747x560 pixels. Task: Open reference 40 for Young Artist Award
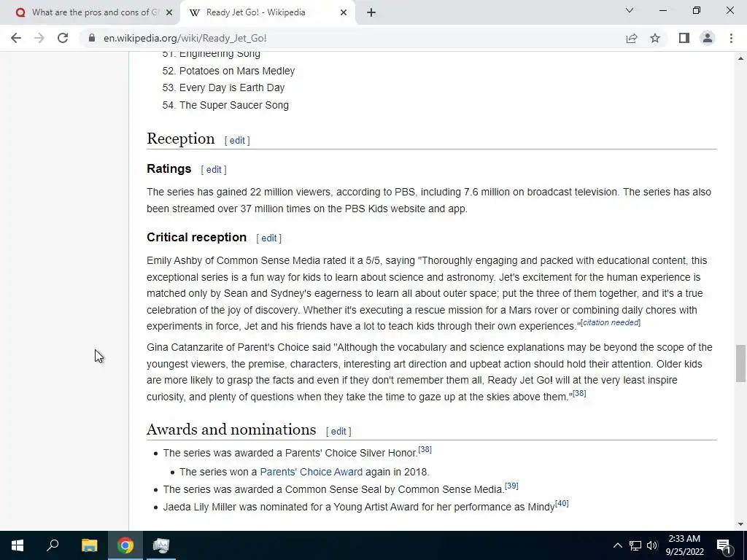(x=562, y=503)
